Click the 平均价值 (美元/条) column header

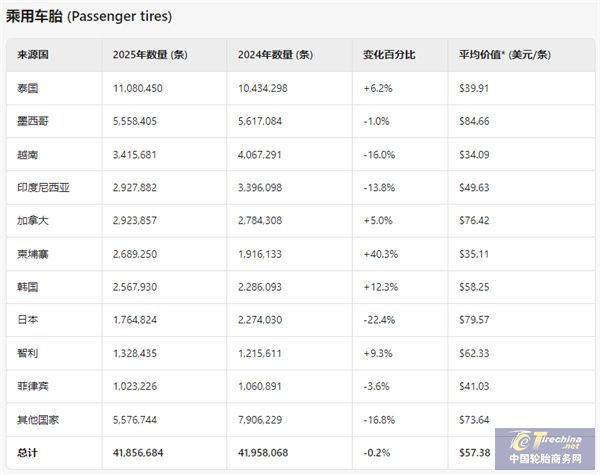pyautogui.click(x=505, y=55)
